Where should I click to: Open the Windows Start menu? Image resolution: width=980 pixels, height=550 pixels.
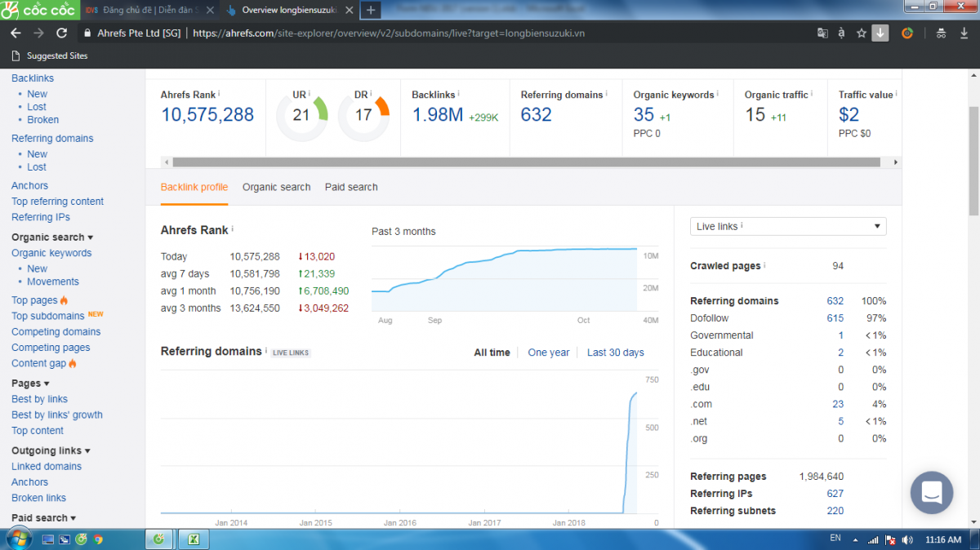pos(18,539)
